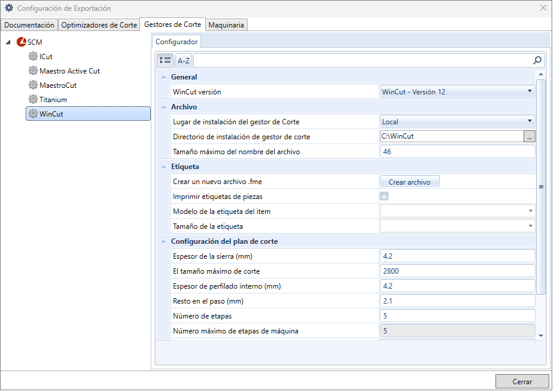Click the gear icon next to ICut
557x392 pixels.
coord(33,56)
